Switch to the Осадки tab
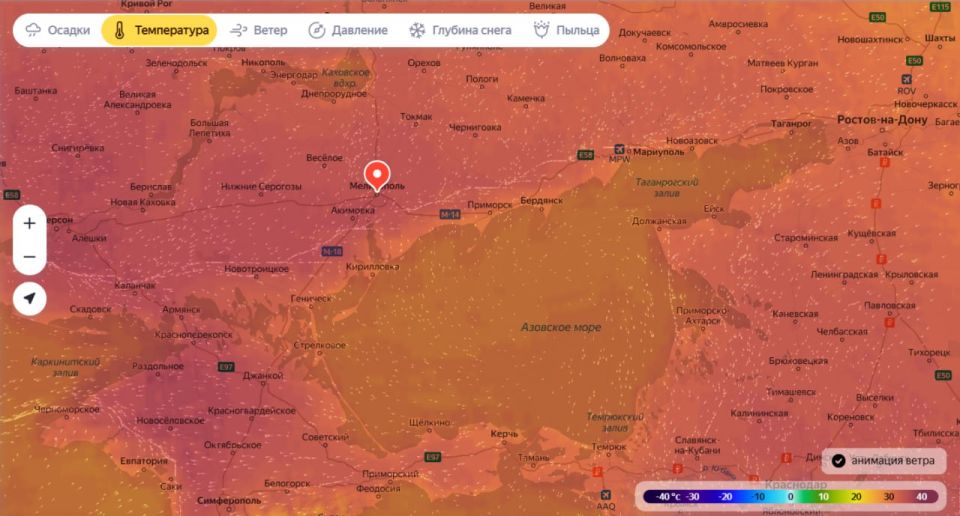 (x=57, y=30)
